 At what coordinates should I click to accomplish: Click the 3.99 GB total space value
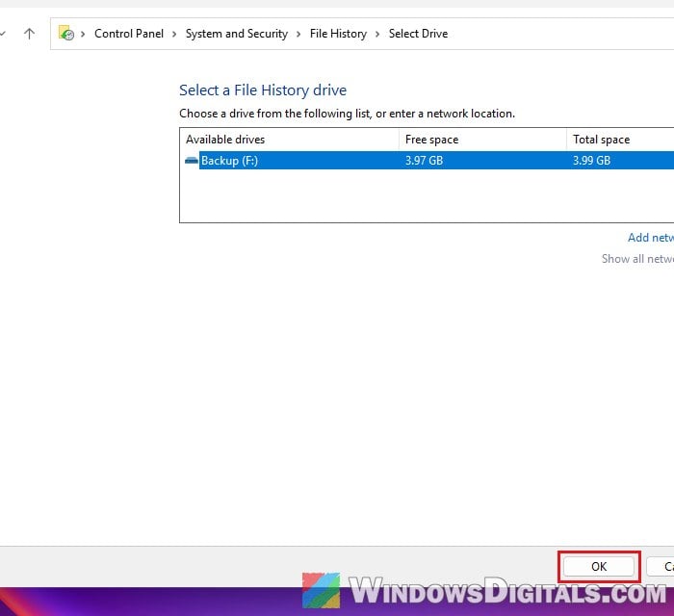pos(591,161)
